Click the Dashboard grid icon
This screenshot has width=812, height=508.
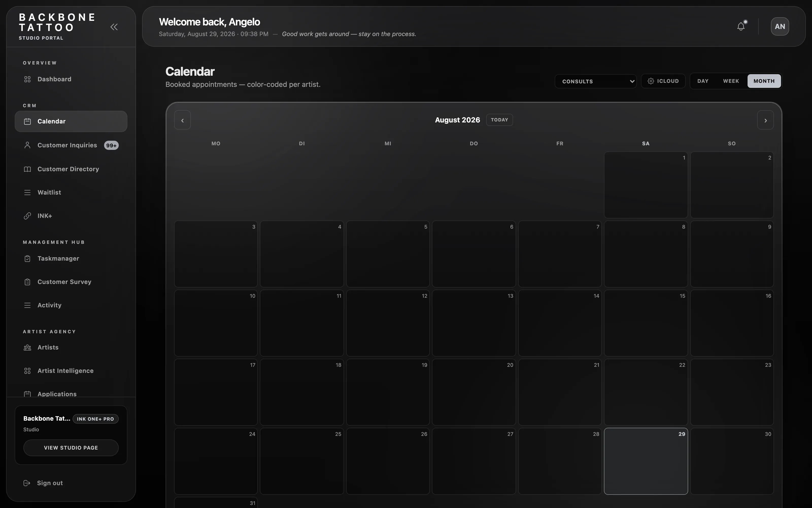[x=27, y=79]
